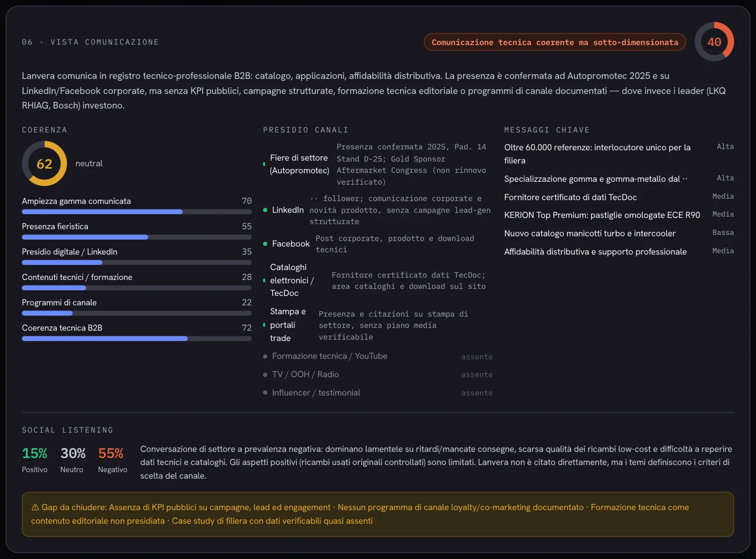Click the Facebook 'Post corporate' description text

click(395, 244)
